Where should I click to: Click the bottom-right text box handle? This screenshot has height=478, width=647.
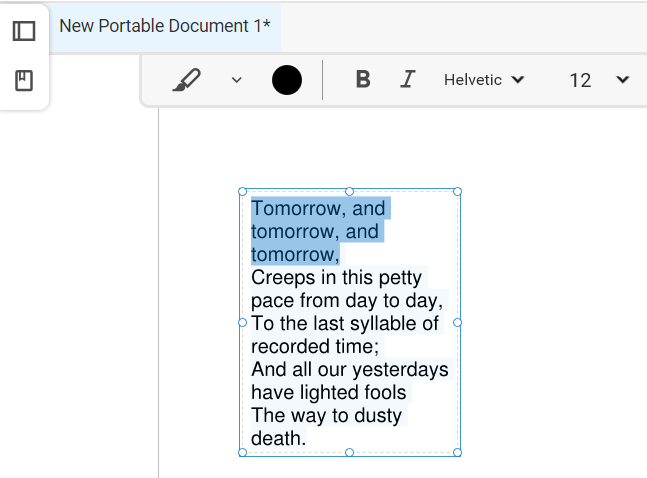(457, 452)
